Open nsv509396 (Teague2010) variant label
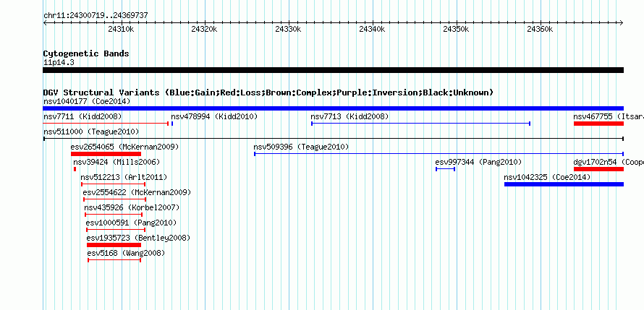Viewport: 644px width, 310px height. pyautogui.click(x=301, y=147)
